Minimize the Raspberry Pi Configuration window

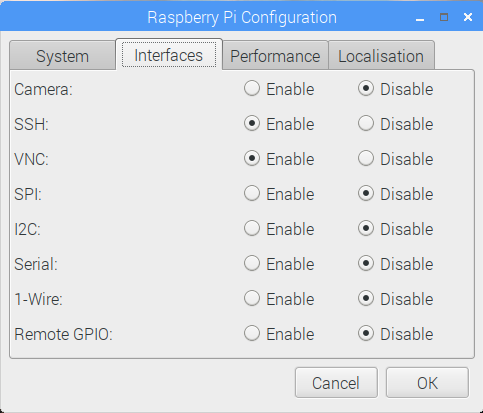point(420,18)
